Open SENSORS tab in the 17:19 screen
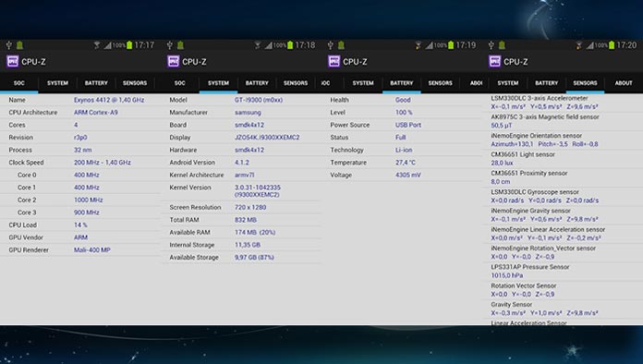 tap(440, 83)
